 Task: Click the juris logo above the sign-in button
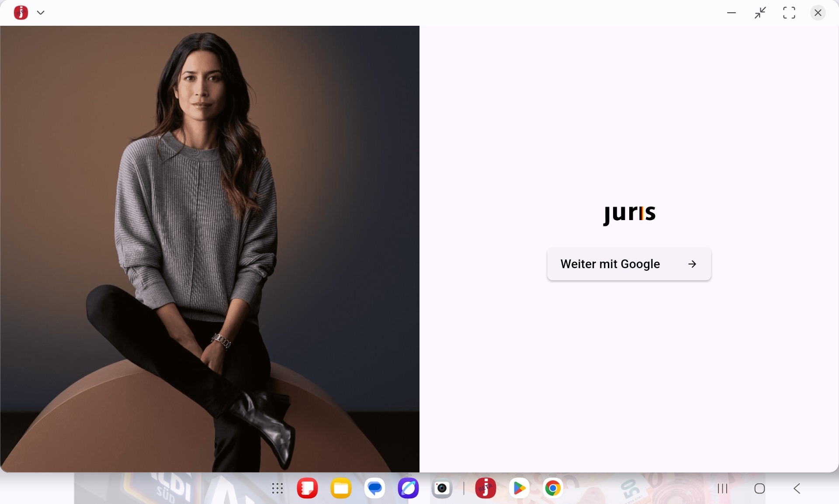(x=629, y=214)
